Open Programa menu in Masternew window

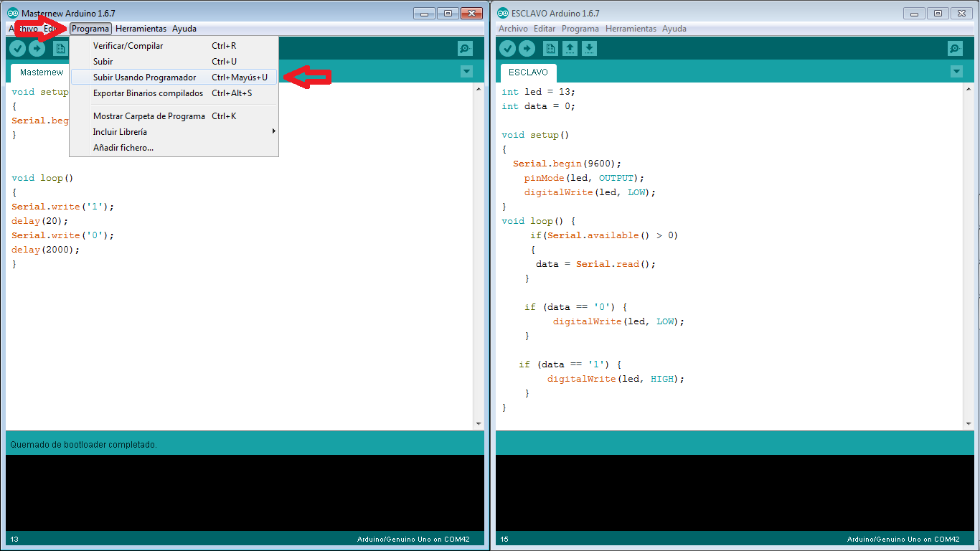pos(90,29)
